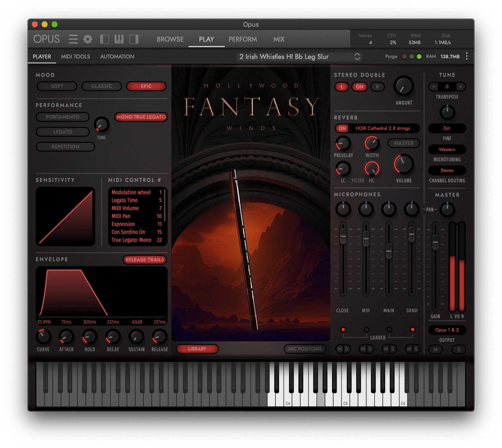Toggle the left panel view icon
The height and width of the screenshot is (448, 502).
coord(105,39)
